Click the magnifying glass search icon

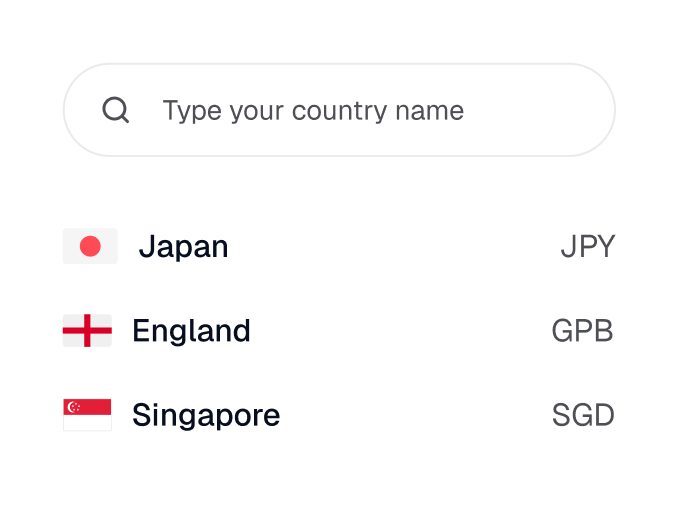pyautogui.click(x=116, y=110)
